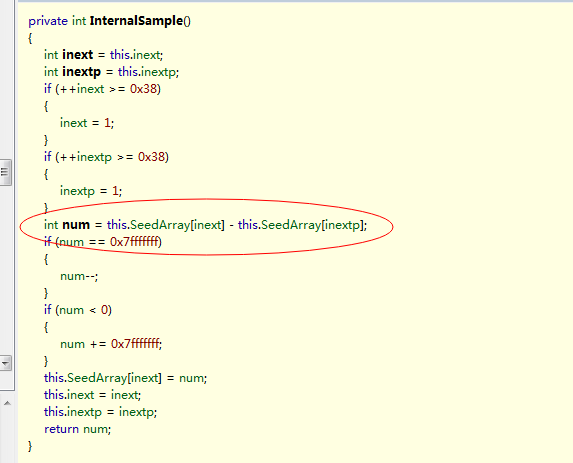Open second SeedArray link before [inextp]
Screen dimensions: 573x463
[291, 225]
